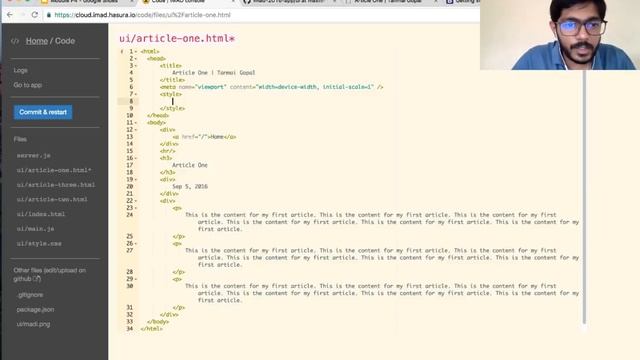Open Logs in the sidebar
Image resolution: width=640 pixels, height=360 pixels.
click(x=20, y=70)
